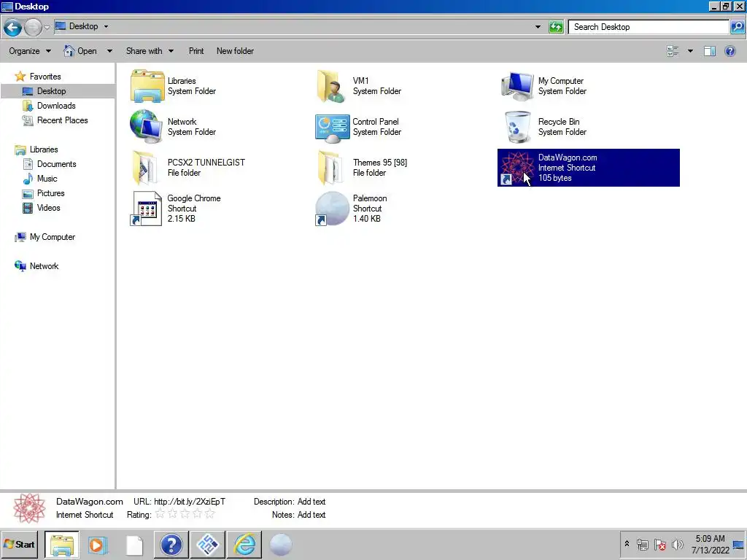Select the PCSX2 TUNNELGIST folder icon
The image size is (747, 560).
145,168
